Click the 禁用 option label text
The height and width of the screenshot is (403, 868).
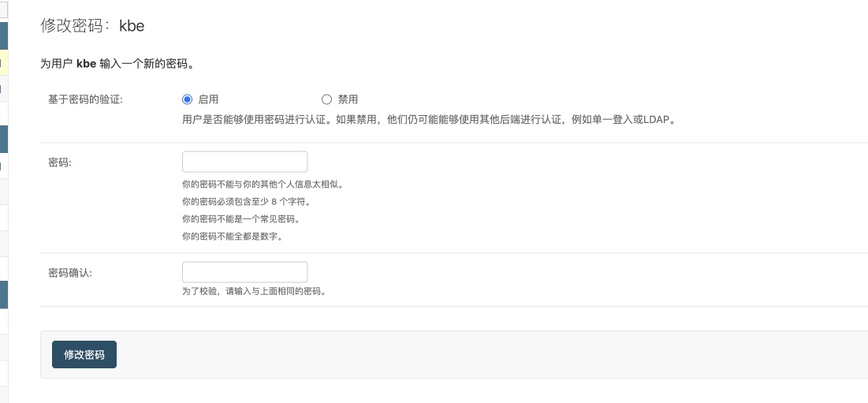coord(348,99)
